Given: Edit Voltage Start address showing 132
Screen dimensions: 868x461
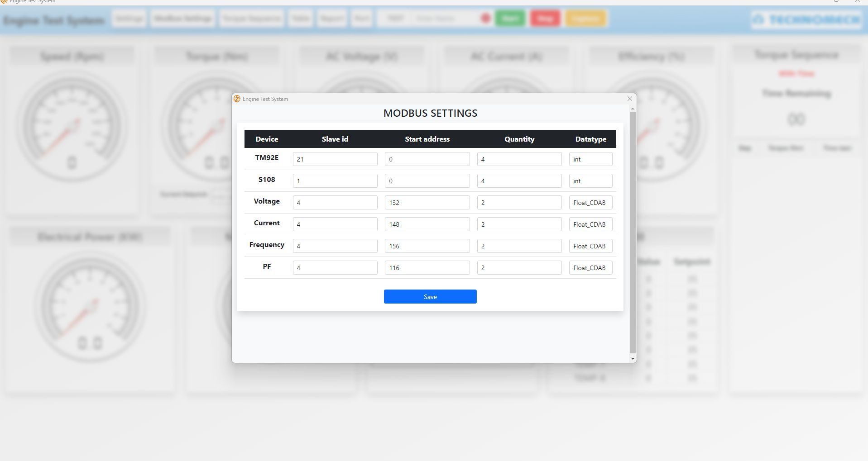Looking at the screenshot, I should [x=427, y=202].
